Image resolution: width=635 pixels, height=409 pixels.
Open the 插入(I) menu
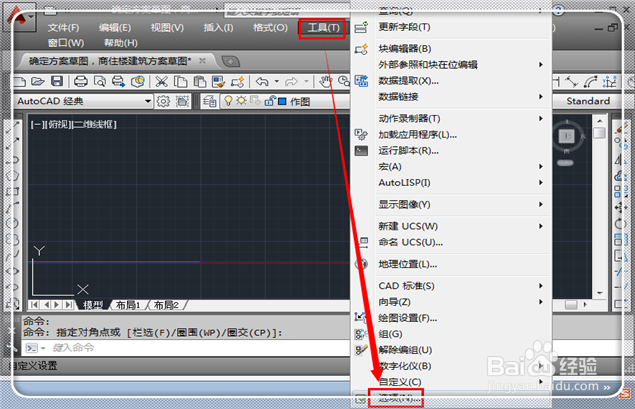coord(218,28)
